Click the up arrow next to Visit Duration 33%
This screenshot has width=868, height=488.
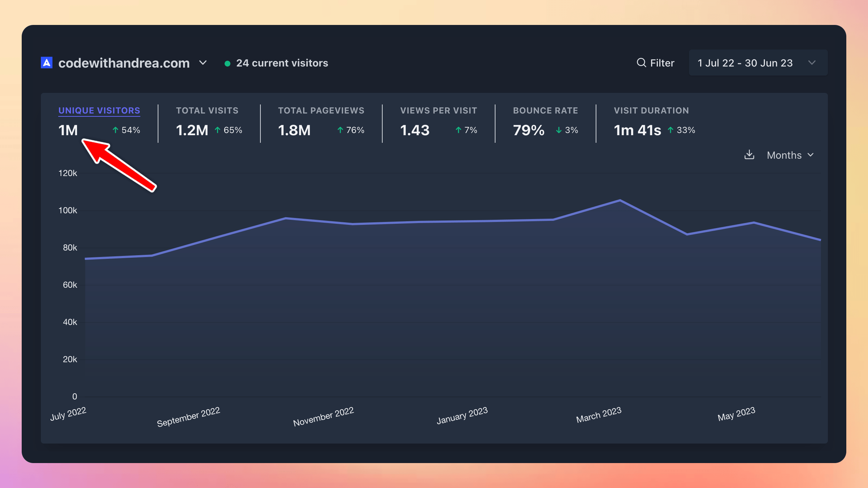coord(671,129)
